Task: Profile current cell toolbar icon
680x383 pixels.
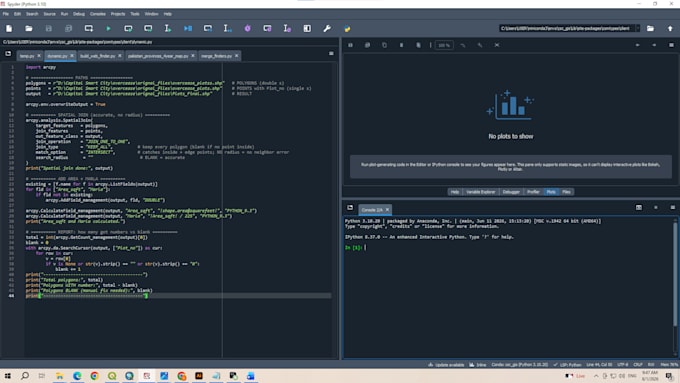Action: 267,29
